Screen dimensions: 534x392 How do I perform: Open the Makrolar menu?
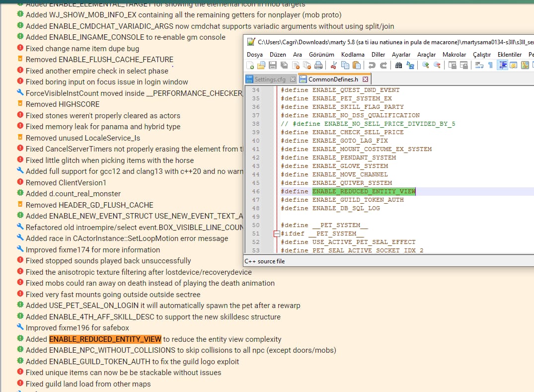tap(455, 55)
